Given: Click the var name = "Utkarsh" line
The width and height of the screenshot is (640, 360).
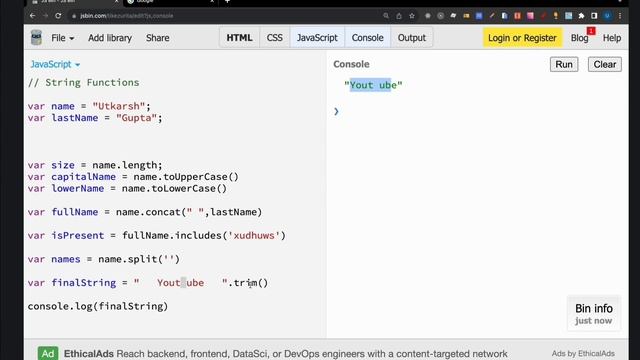Looking at the screenshot, I should 89,106.
